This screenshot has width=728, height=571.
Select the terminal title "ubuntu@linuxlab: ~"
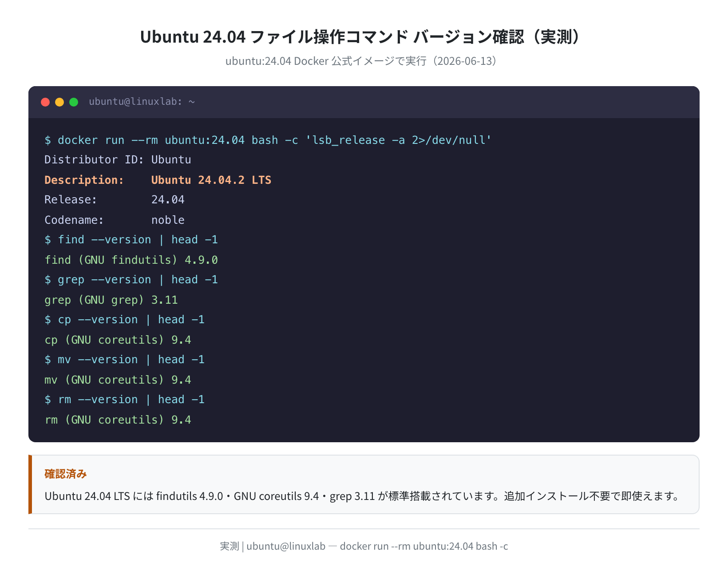tap(142, 102)
